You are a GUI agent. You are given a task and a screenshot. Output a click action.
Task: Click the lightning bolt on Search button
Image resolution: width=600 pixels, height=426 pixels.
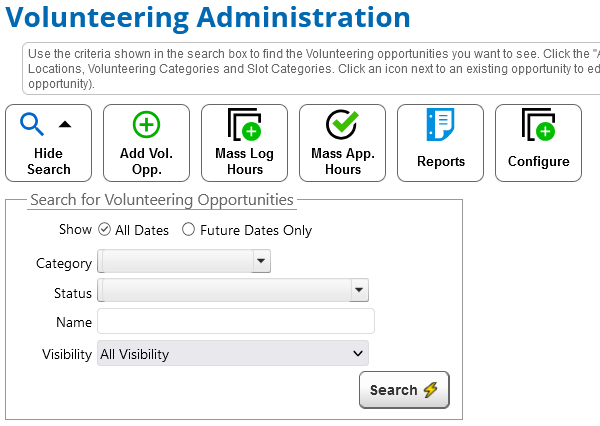[x=430, y=390]
